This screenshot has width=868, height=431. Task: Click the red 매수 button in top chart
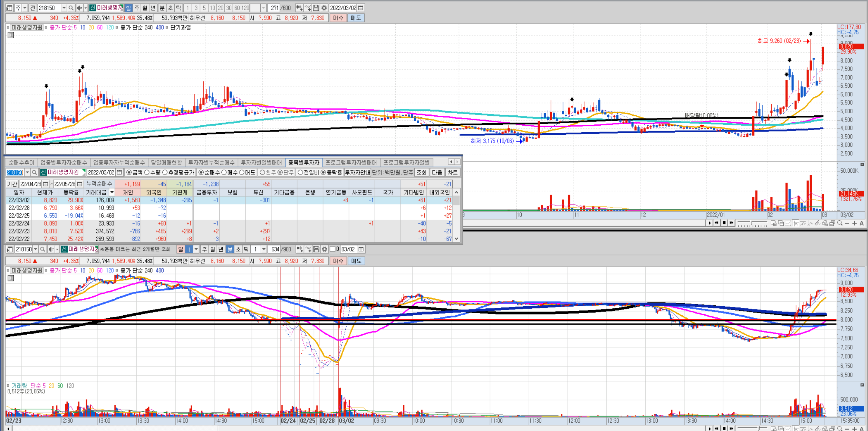pyautogui.click(x=338, y=18)
